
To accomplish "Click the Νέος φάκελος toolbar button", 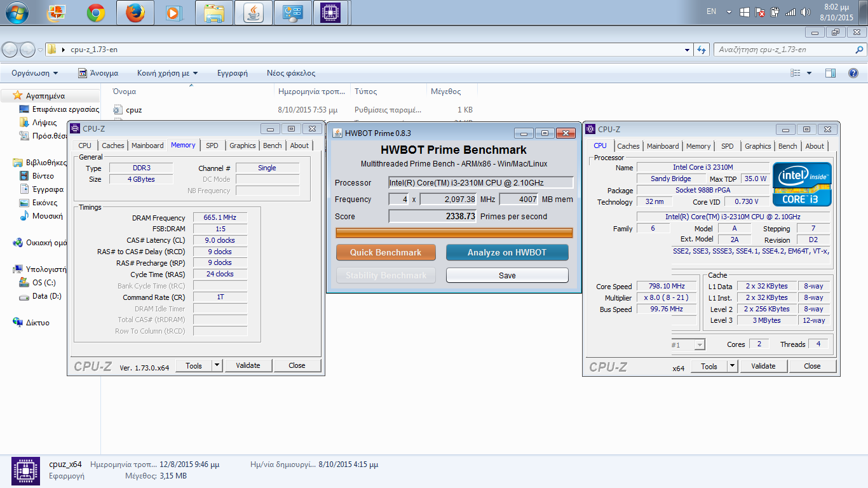I will click(x=291, y=73).
